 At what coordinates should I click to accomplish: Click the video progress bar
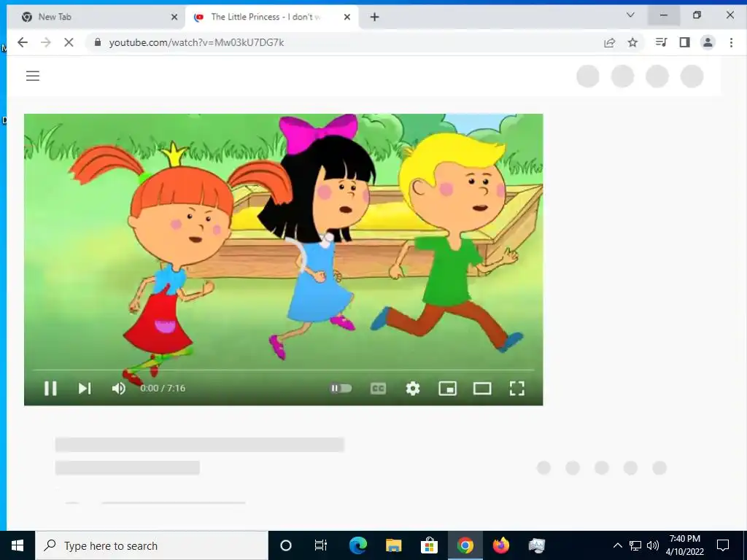point(284,370)
